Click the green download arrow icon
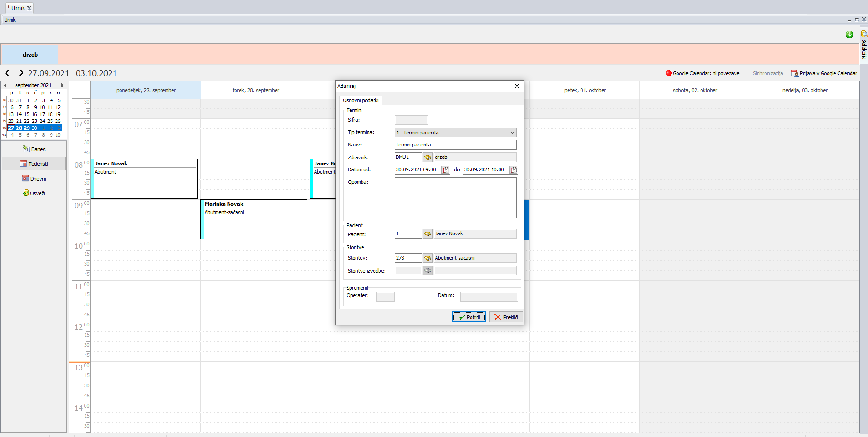The image size is (868, 437). 849,35
